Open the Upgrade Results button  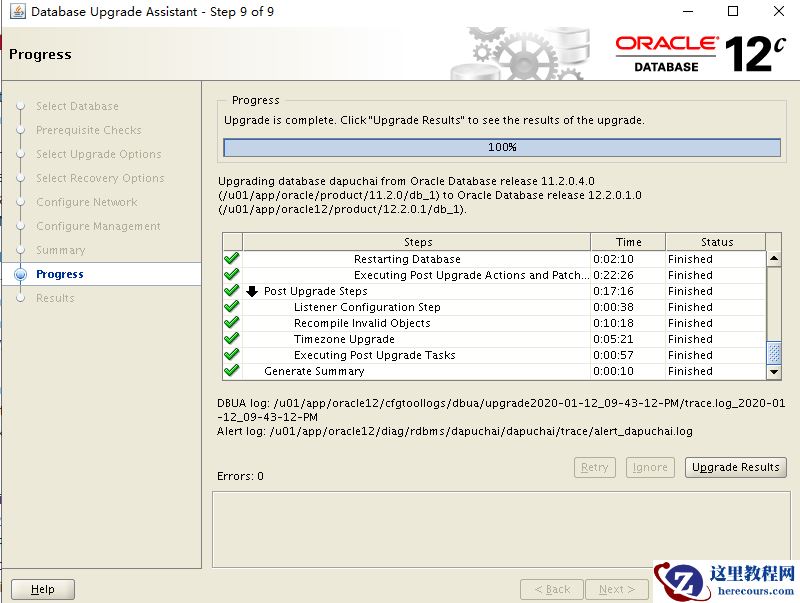[736, 467]
